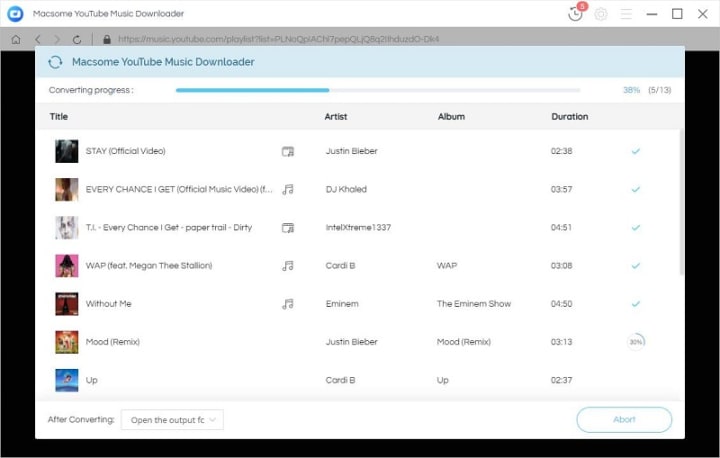Image resolution: width=720 pixels, height=458 pixels.
Task: Click the title 'WAP (feat. Megan Thee Stallion)'
Action: pyautogui.click(x=149, y=266)
